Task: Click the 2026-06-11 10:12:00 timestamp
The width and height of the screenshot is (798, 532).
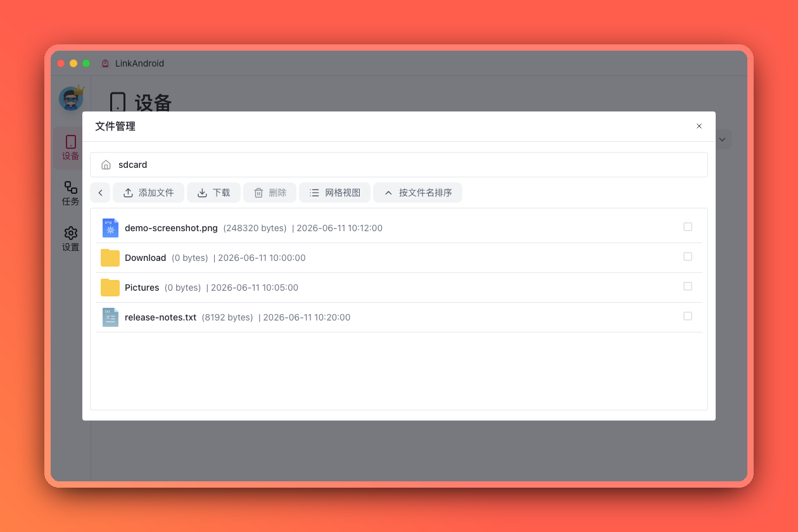Action: click(x=339, y=228)
